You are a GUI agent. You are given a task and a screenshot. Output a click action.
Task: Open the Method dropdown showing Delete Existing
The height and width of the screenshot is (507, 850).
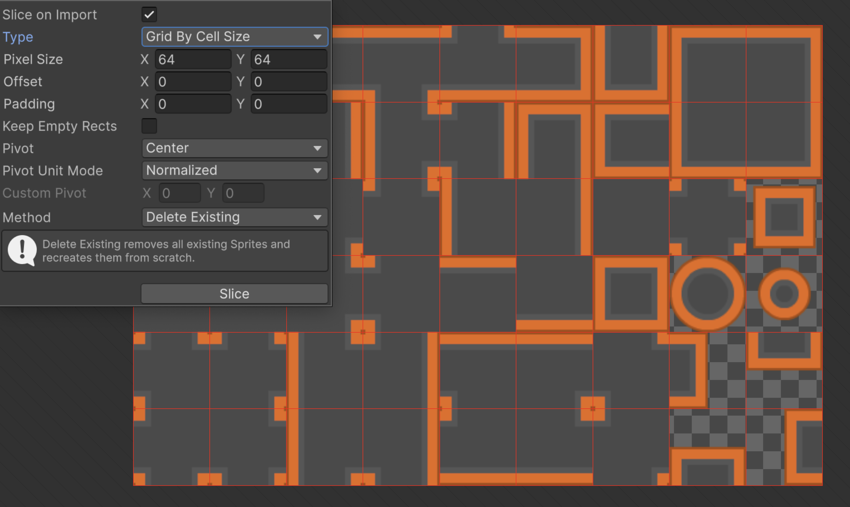point(234,217)
